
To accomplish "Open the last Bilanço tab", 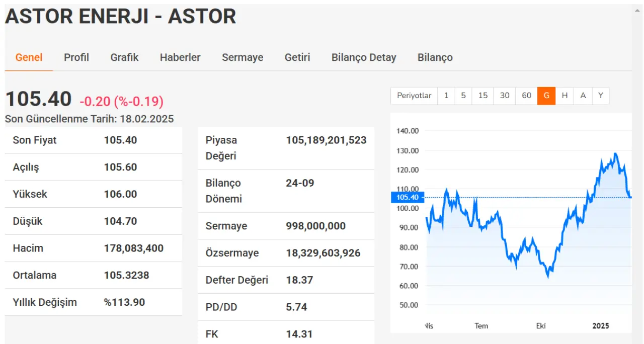I will click(x=435, y=57).
